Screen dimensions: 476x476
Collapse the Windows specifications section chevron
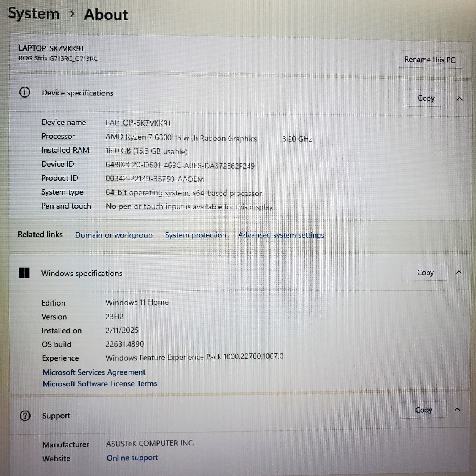(459, 272)
